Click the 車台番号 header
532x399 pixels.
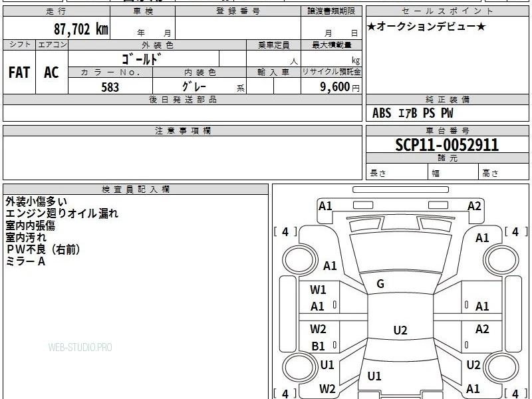click(447, 130)
